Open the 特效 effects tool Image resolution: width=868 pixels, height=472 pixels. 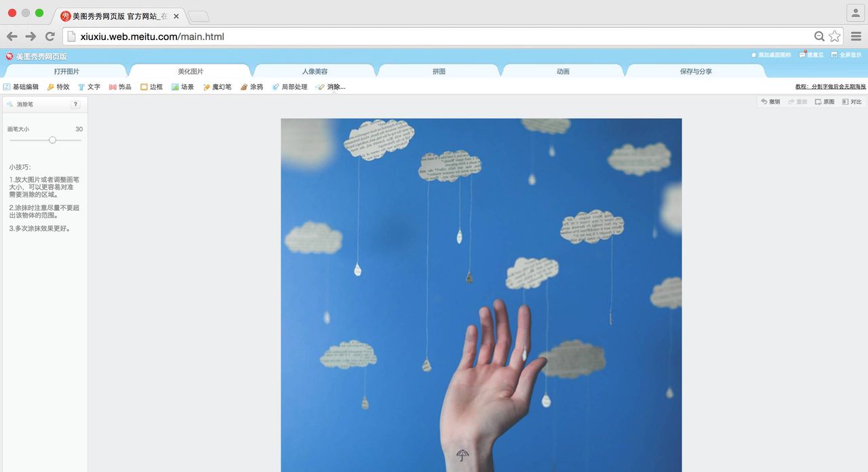[x=58, y=87]
